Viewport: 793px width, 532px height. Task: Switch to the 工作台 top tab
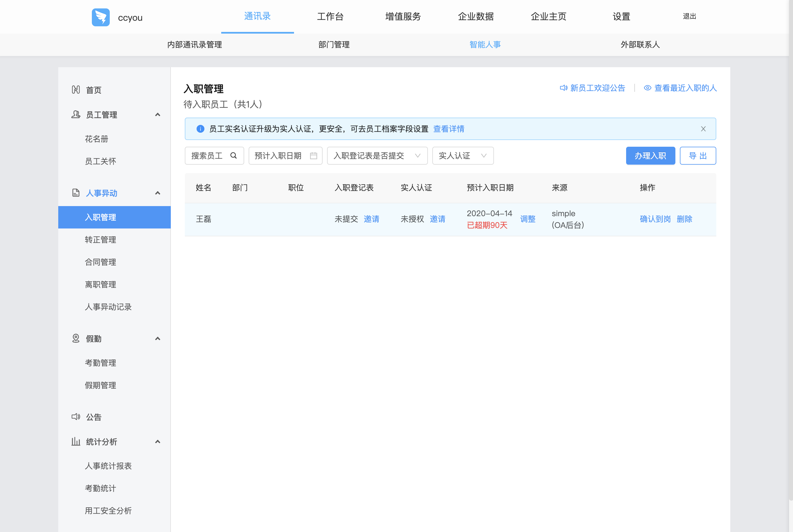tap(330, 16)
